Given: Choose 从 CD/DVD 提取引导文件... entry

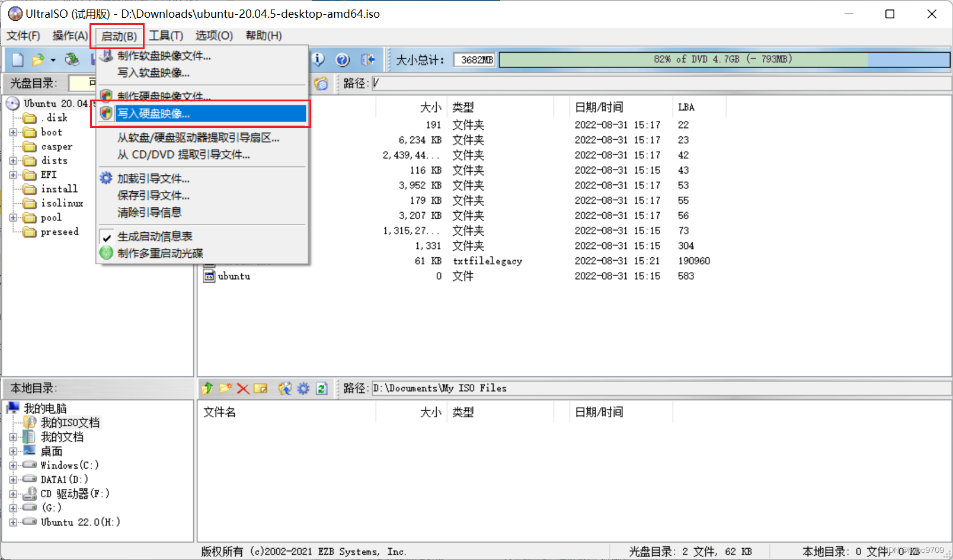Looking at the screenshot, I should pyautogui.click(x=184, y=155).
